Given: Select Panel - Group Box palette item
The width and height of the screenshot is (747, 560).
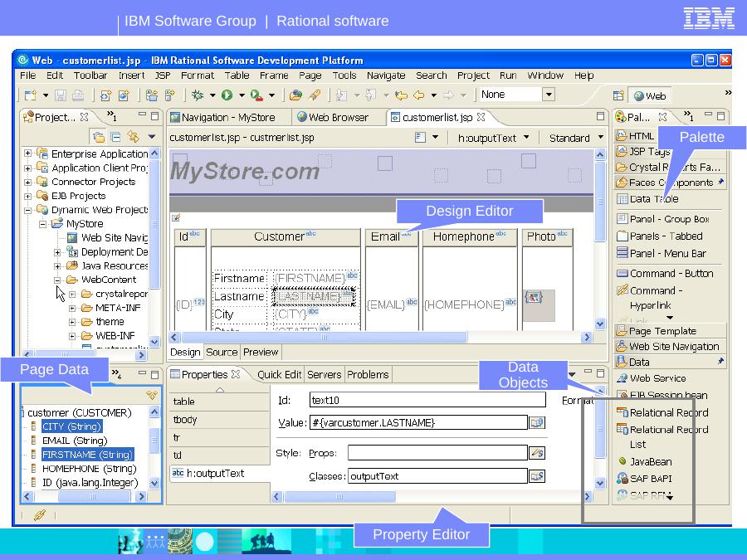Looking at the screenshot, I should click(x=663, y=219).
